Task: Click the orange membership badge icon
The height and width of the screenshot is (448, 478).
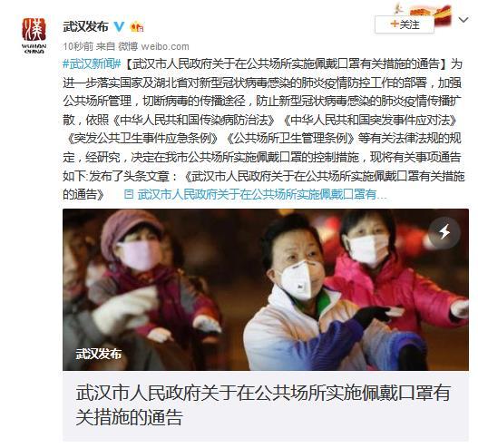Action: (137, 27)
